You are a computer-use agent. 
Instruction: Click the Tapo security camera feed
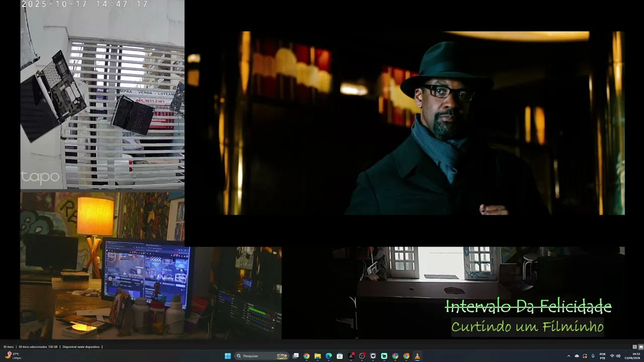point(102,95)
